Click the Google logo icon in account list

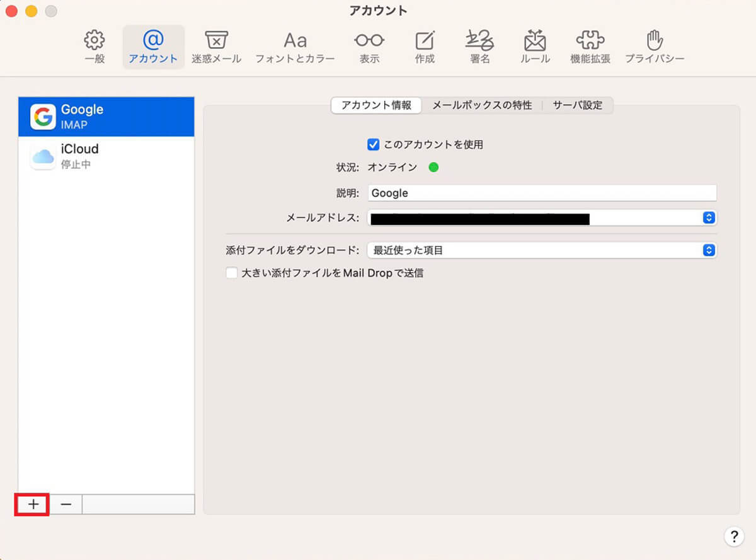tap(43, 117)
